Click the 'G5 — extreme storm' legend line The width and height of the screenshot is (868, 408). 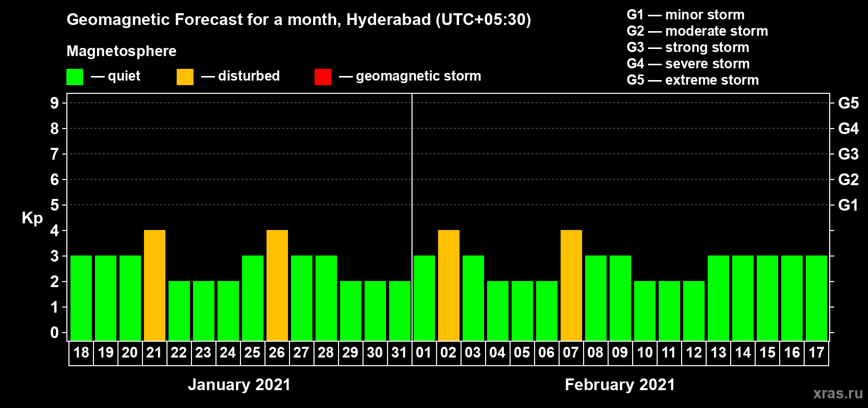click(x=692, y=80)
